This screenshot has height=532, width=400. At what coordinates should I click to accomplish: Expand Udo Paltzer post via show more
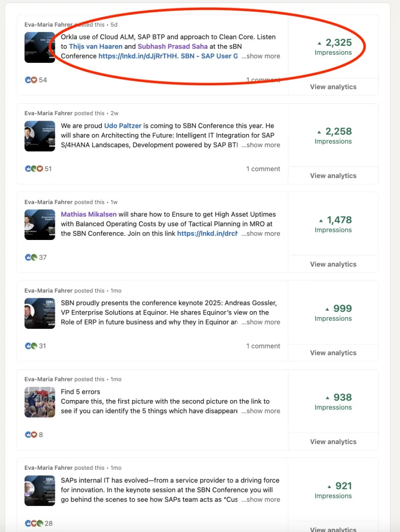[x=261, y=145]
